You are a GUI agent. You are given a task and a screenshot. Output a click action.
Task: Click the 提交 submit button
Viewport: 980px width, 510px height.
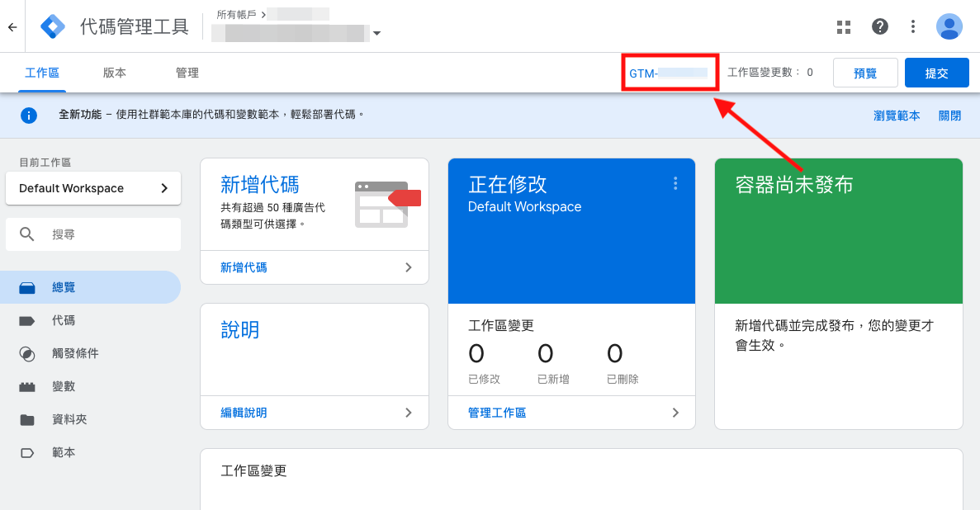pos(936,73)
